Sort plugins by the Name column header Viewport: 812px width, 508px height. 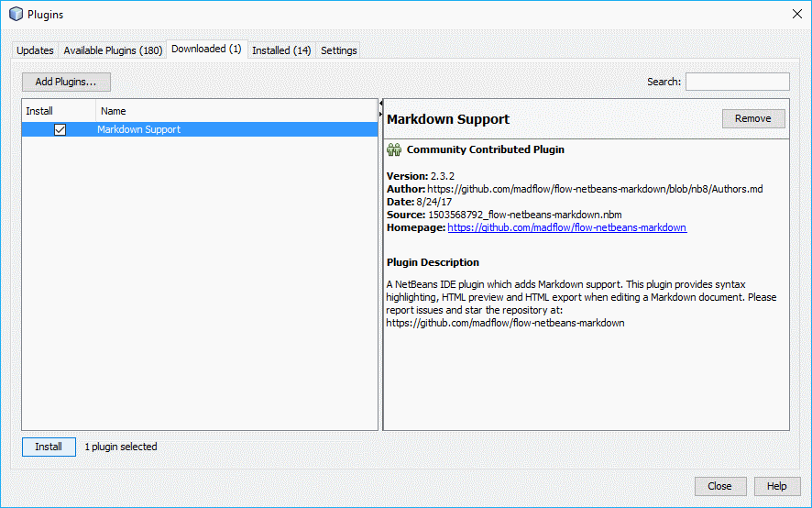coord(236,111)
